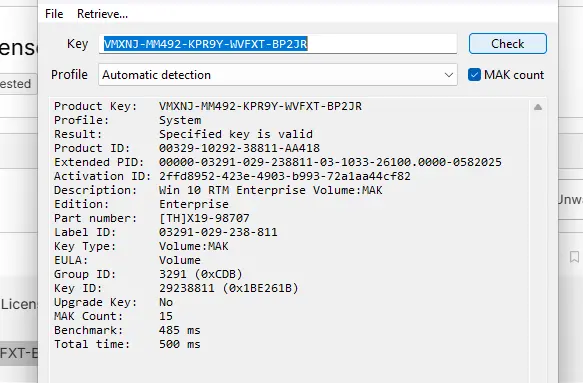Select the part number [TH]X19-98707
This screenshot has height=383, width=583.
tap(204, 218)
